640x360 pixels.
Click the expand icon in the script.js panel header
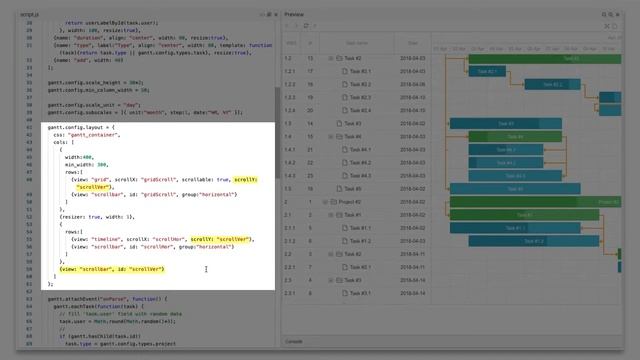[x=269, y=14]
